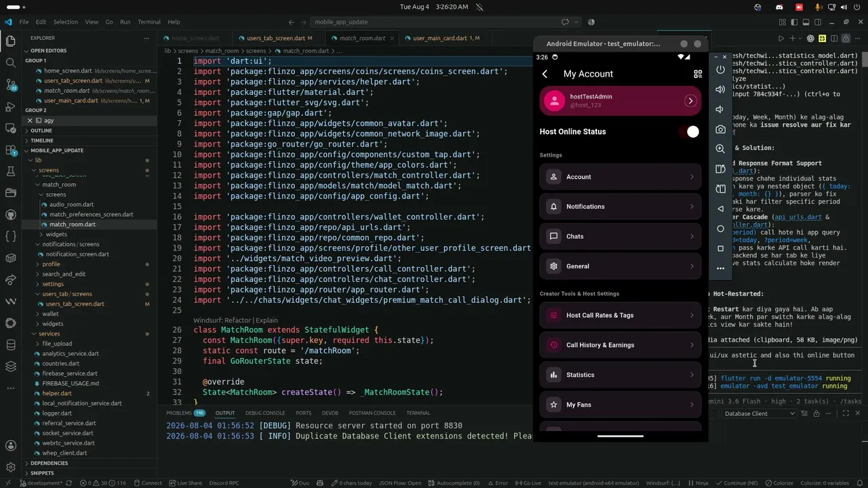Tap the QR code icon in My Account

click(697, 74)
